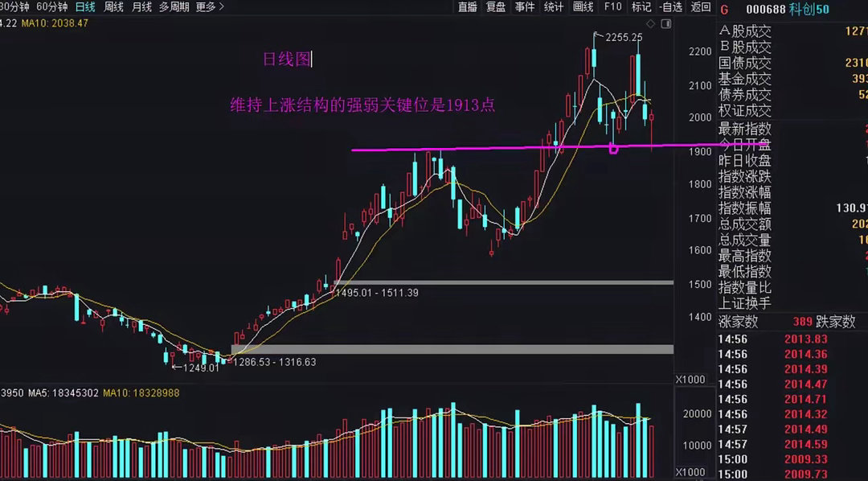Select the lower gray gap zone bar
Viewport: 868px width, 481px height.
click(452, 349)
